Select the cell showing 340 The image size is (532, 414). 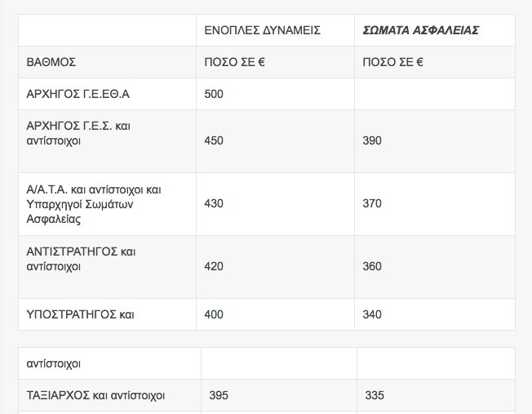point(372,314)
